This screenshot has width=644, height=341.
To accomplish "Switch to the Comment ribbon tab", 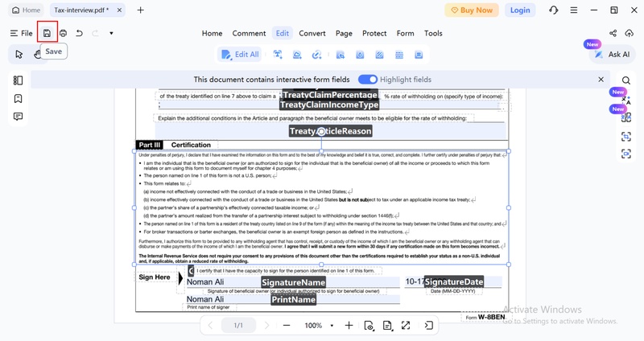I will pos(249,33).
